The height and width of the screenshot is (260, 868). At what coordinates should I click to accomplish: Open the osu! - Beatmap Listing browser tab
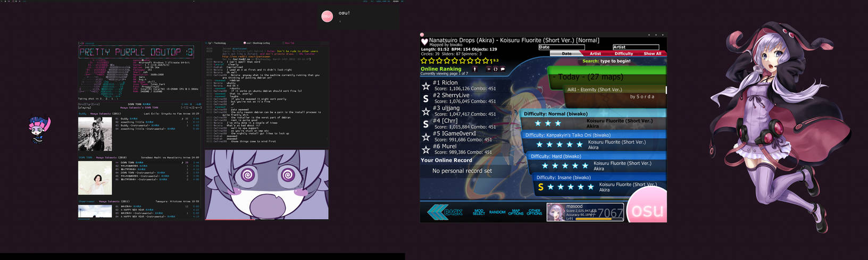tap(257, 43)
